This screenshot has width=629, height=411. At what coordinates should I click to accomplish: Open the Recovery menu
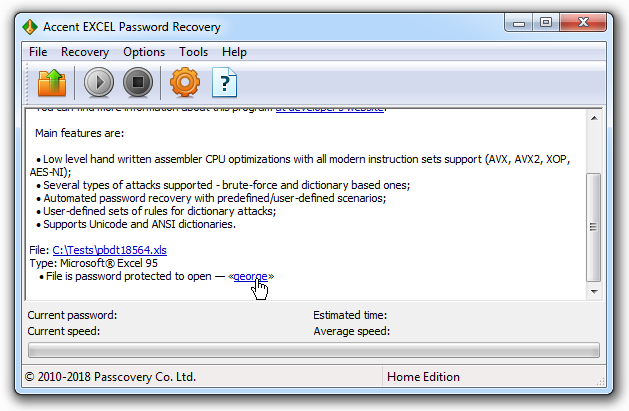85,52
